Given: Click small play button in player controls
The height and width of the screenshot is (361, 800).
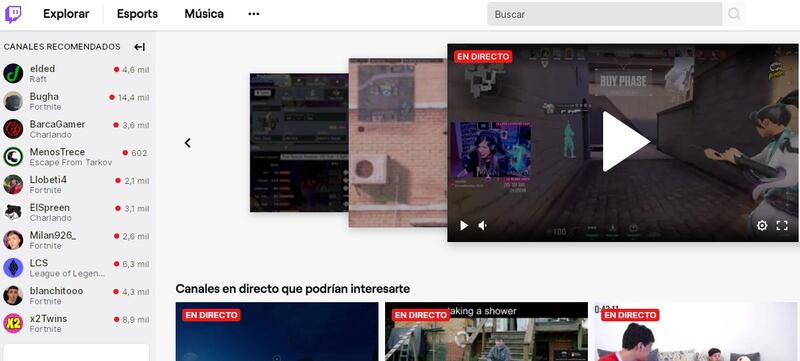Looking at the screenshot, I should click(464, 225).
